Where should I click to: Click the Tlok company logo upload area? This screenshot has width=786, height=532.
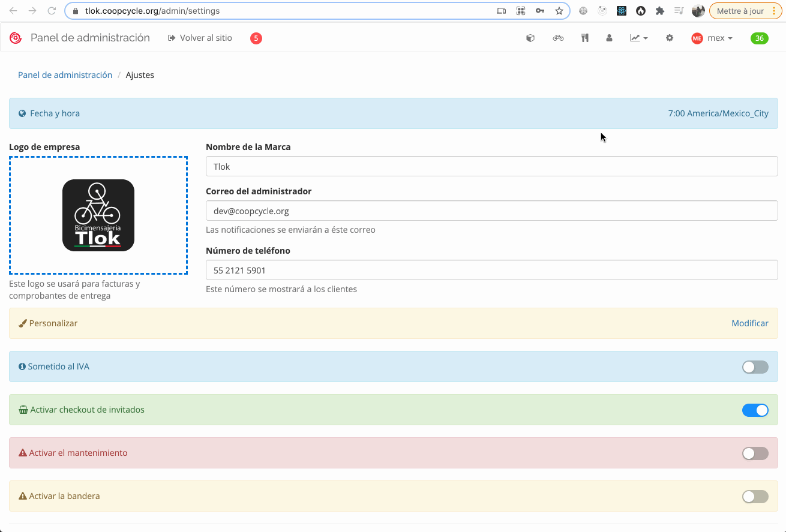click(98, 215)
